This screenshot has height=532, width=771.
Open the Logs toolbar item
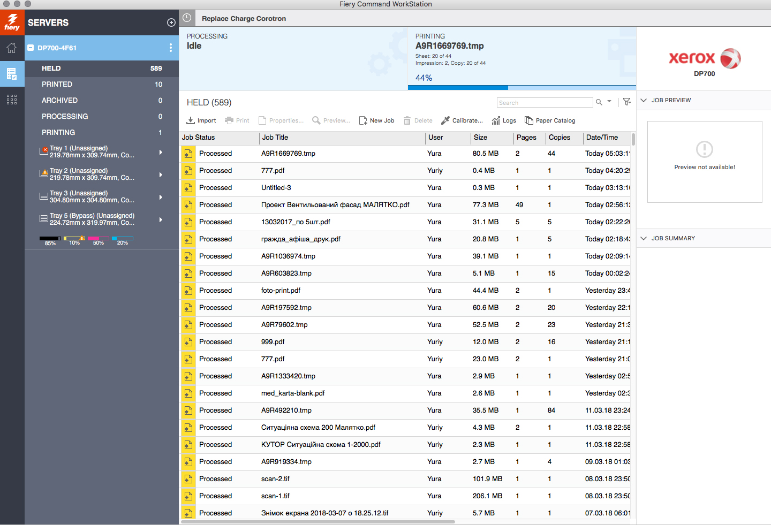point(504,120)
